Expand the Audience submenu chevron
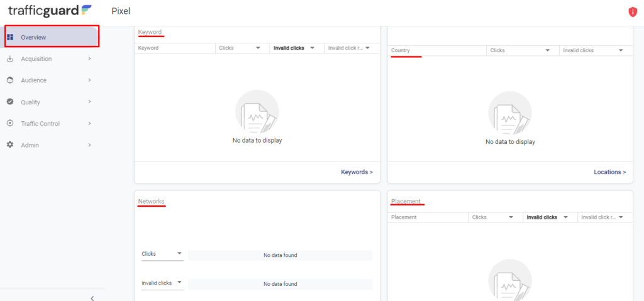 tap(89, 80)
